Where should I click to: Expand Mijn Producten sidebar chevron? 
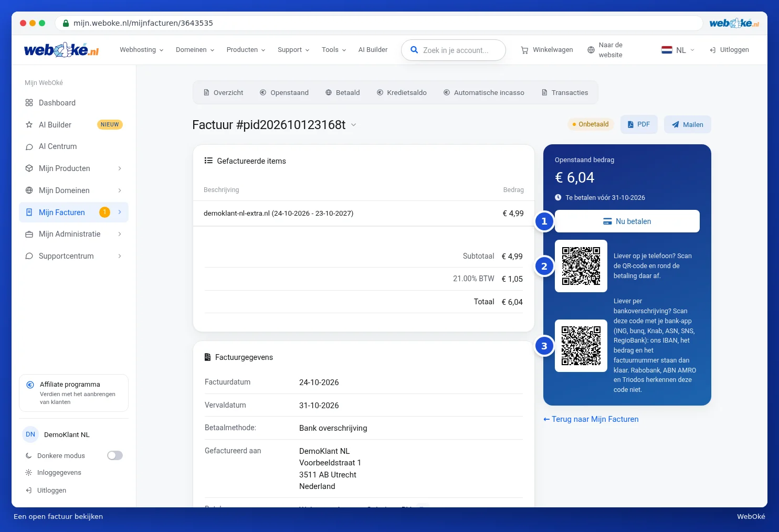click(x=120, y=168)
